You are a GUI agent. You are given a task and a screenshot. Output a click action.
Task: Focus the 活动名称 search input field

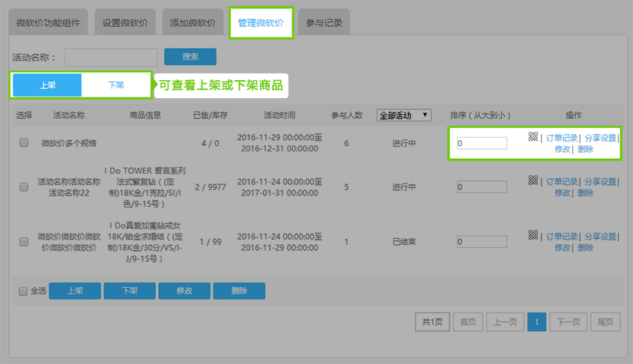point(111,57)
